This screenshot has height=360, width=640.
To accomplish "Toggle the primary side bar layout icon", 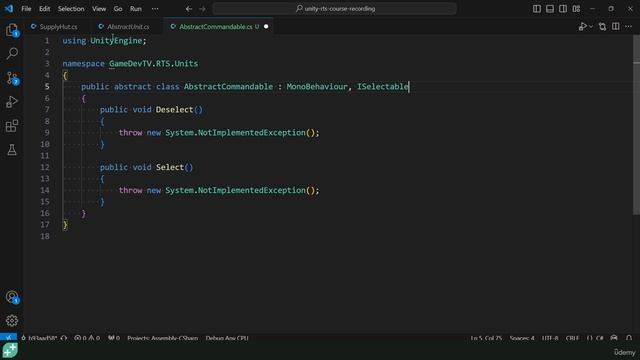I will point(537,9).
